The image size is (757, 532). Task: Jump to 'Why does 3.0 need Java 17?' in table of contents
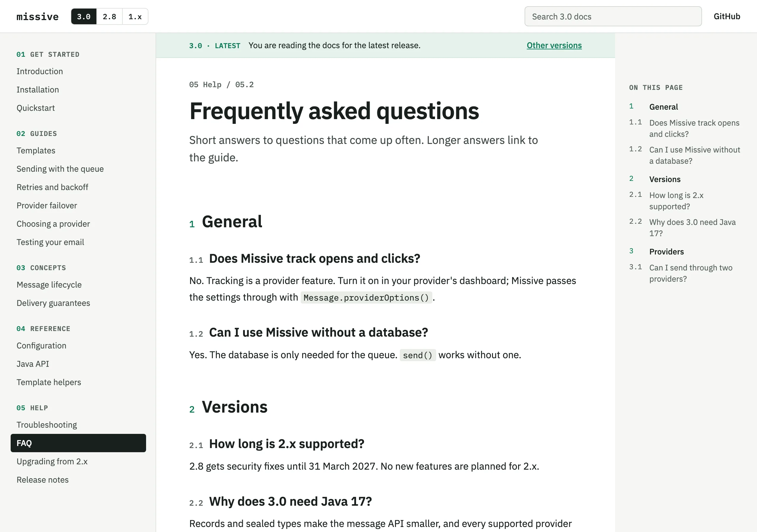692,228
